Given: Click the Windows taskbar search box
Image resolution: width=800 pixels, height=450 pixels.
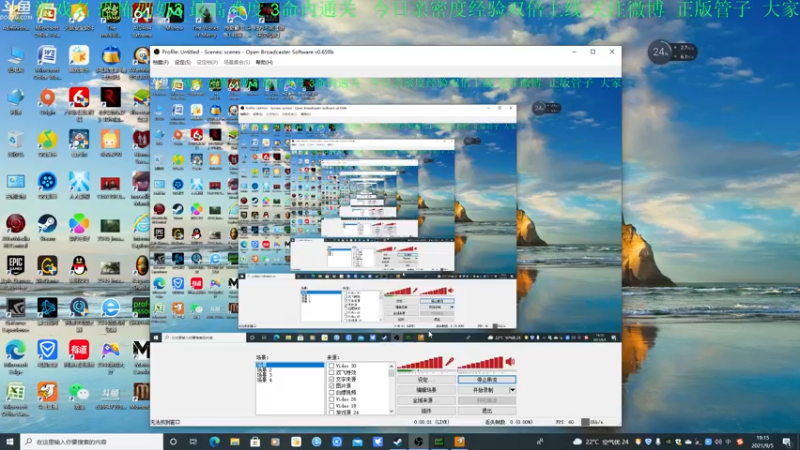Looking at the screenshot, I should coord(92,441).
